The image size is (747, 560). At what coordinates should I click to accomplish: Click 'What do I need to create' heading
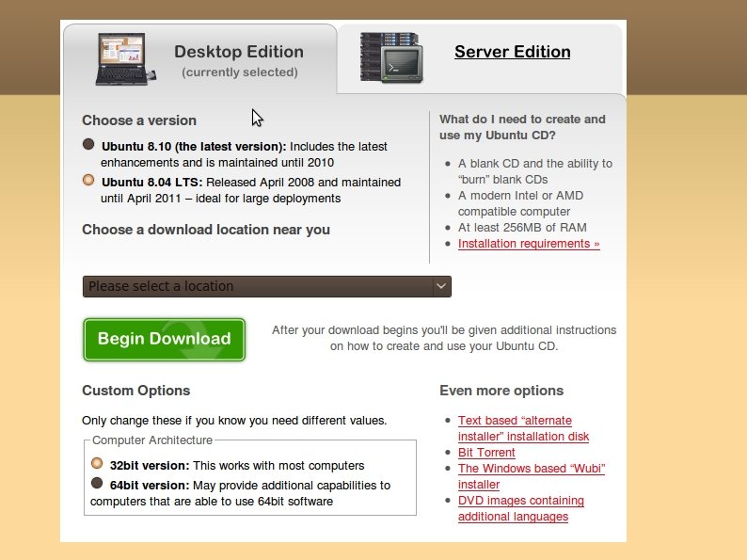point(522,127)
